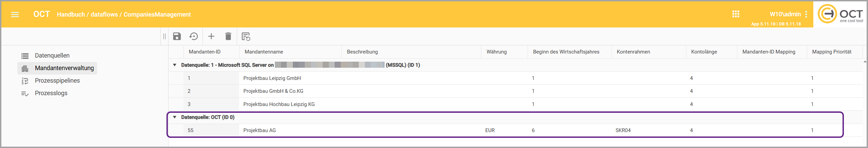Click the reset changes history icon

click(194, 36)
